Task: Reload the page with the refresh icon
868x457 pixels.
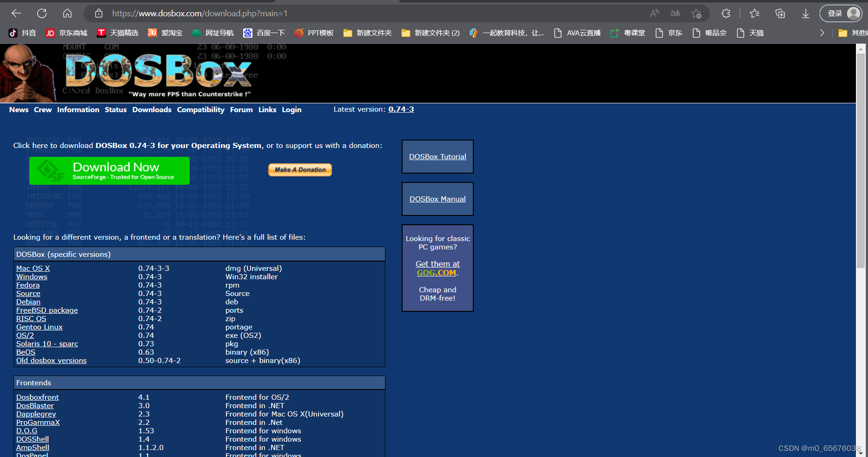Action: click(42, 13)
